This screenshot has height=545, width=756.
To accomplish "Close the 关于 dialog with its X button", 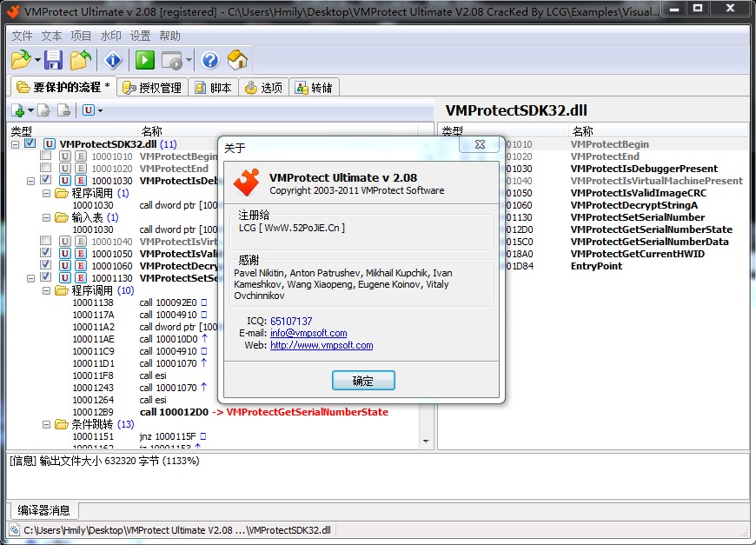I will click(x=480, y=144).
